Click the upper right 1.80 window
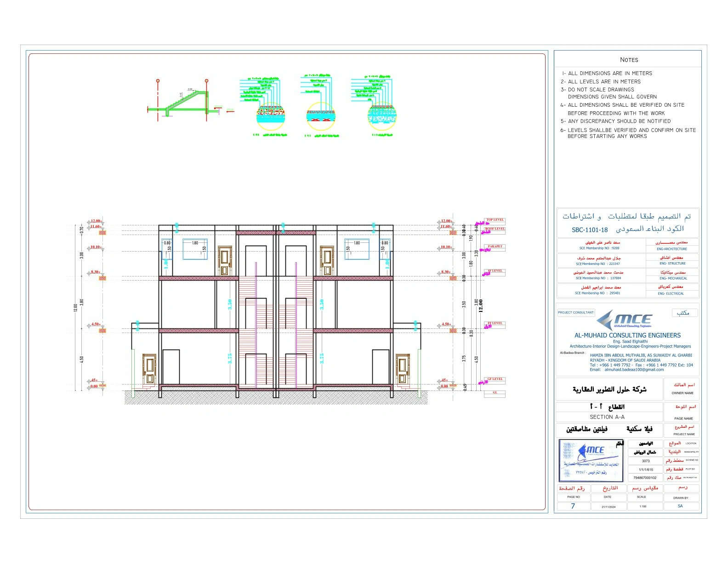Image resolution: width=728 pixels, height=563 pixels. point(357,249)
